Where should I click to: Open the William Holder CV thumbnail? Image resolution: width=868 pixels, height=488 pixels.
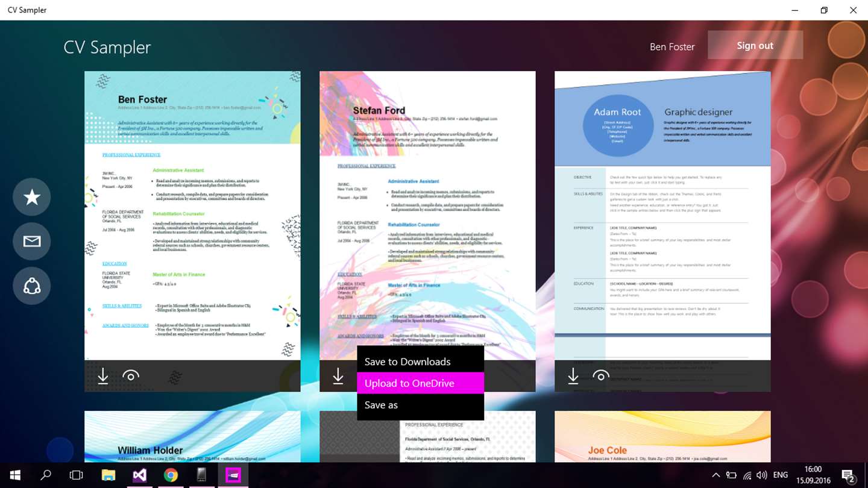coord(192,437)
